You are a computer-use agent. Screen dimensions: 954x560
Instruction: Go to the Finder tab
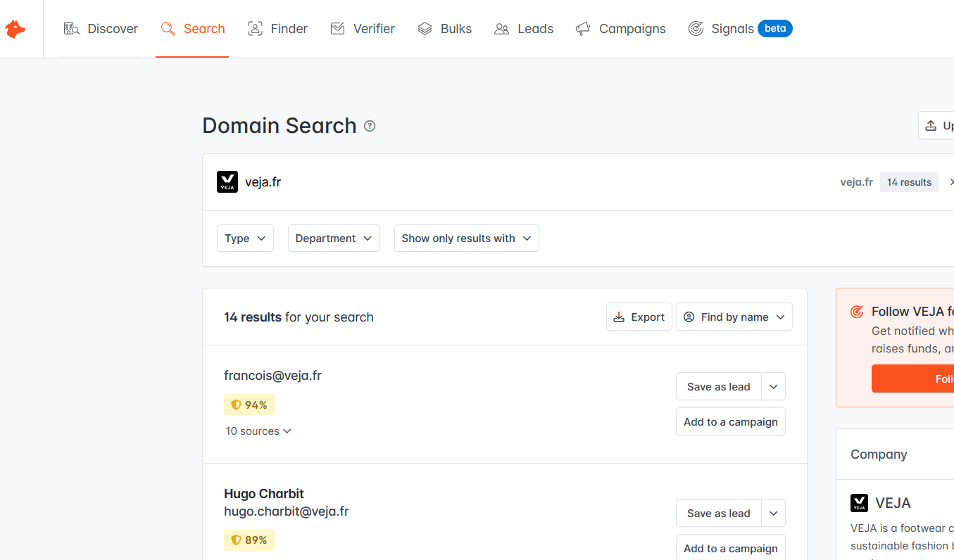277,29
